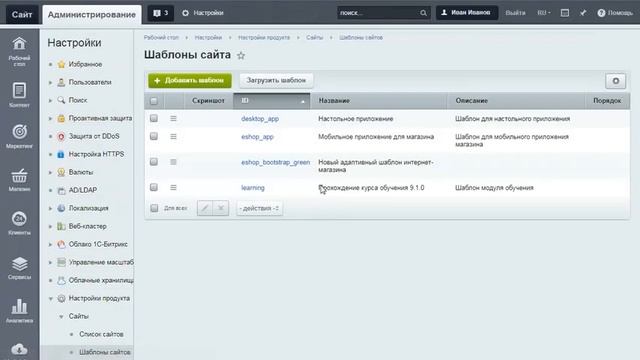Click the Добавить шаблон button
Screen dimensions: 640x360
click(190, 80)
